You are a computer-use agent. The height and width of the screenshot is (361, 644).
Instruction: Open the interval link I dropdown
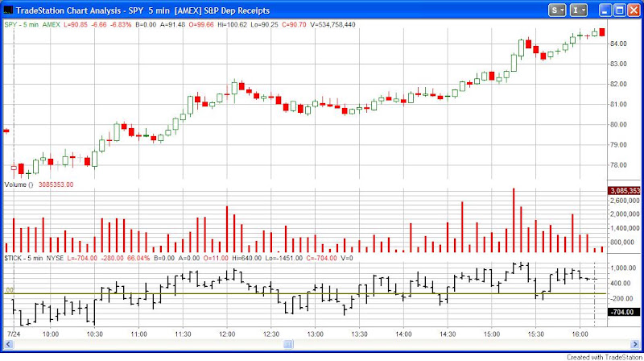coord(578,10)
